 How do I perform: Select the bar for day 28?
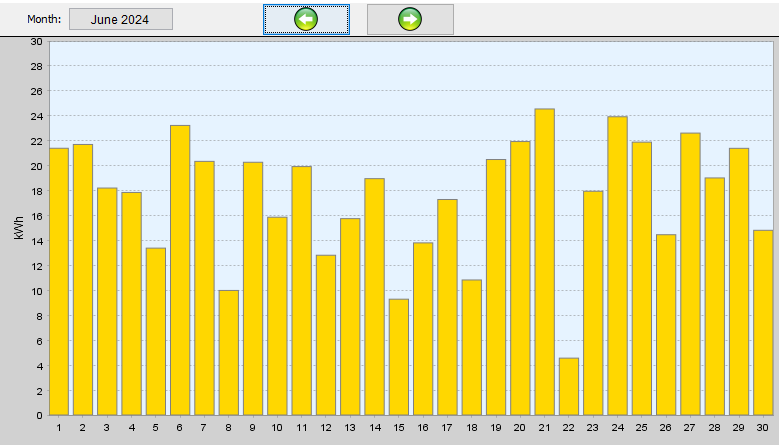(x=715, y=297)
